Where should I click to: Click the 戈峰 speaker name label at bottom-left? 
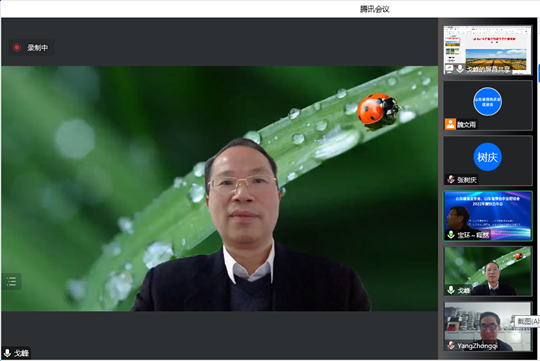pyautogui.click(x=21, y=353)
